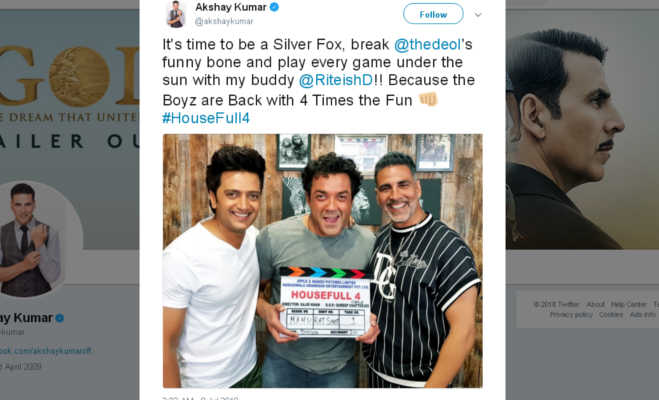The height and width of the screenshot is (400, 659).
Task: Click the Gold trailer header banner
Action: coord(70,97)
